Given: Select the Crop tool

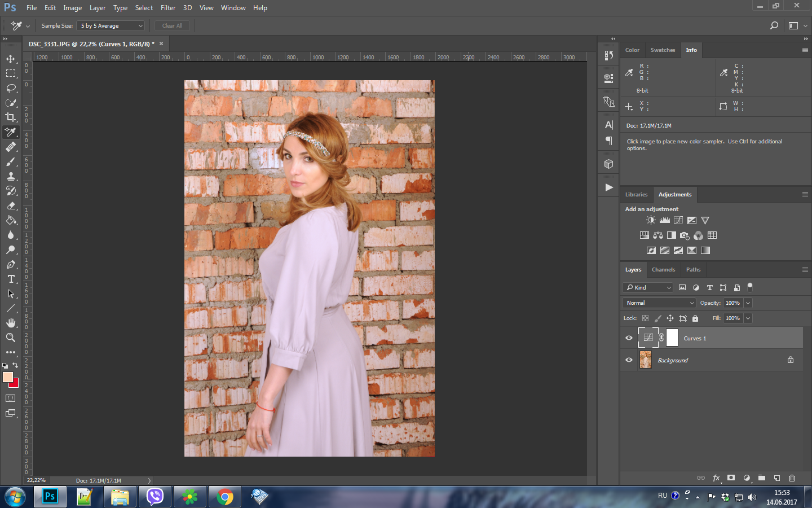Looking at the screenshot, I should point(11,117).
